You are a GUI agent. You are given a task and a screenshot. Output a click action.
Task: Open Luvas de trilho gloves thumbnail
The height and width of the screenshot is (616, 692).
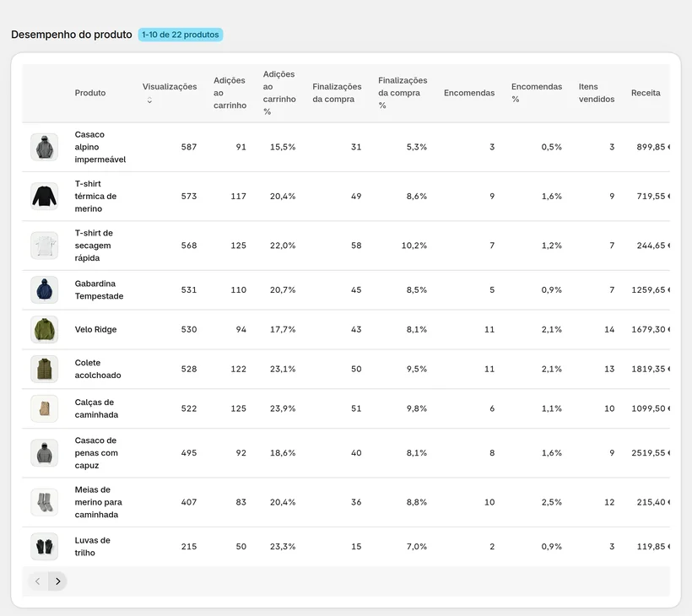point(44,546)
